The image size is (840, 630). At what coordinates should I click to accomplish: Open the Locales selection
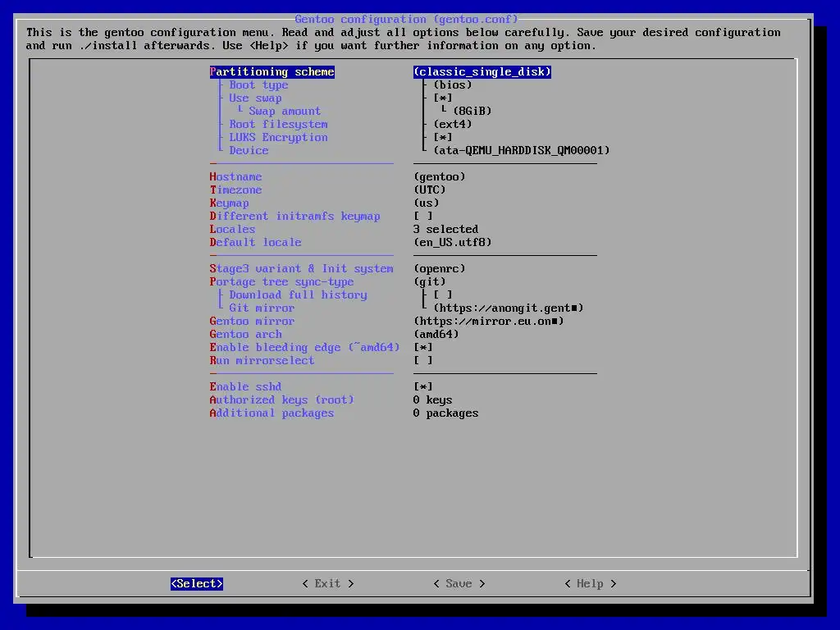(x=232, y=230)
